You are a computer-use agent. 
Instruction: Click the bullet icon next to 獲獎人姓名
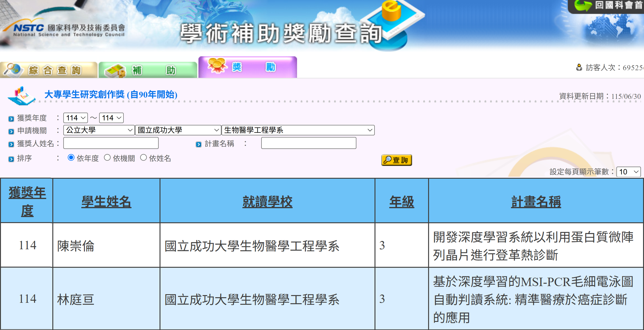point(11,144)
